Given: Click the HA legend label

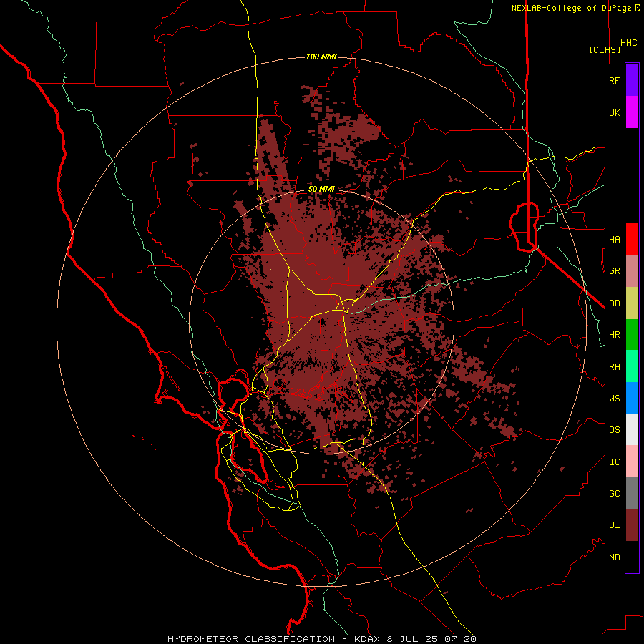Looking at the screenshot, I should 614,239.
